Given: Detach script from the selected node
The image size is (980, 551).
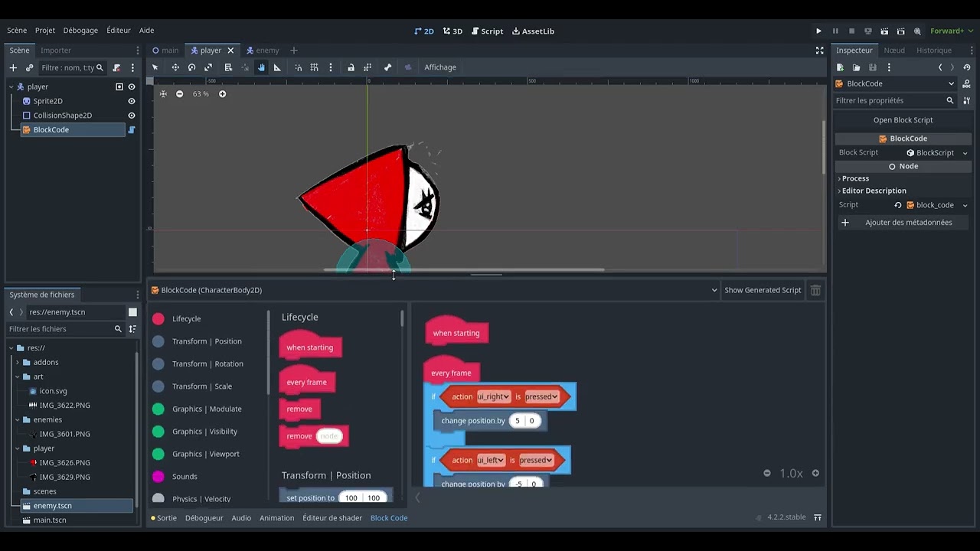Looking at the screenshot, I should point(116,68).
